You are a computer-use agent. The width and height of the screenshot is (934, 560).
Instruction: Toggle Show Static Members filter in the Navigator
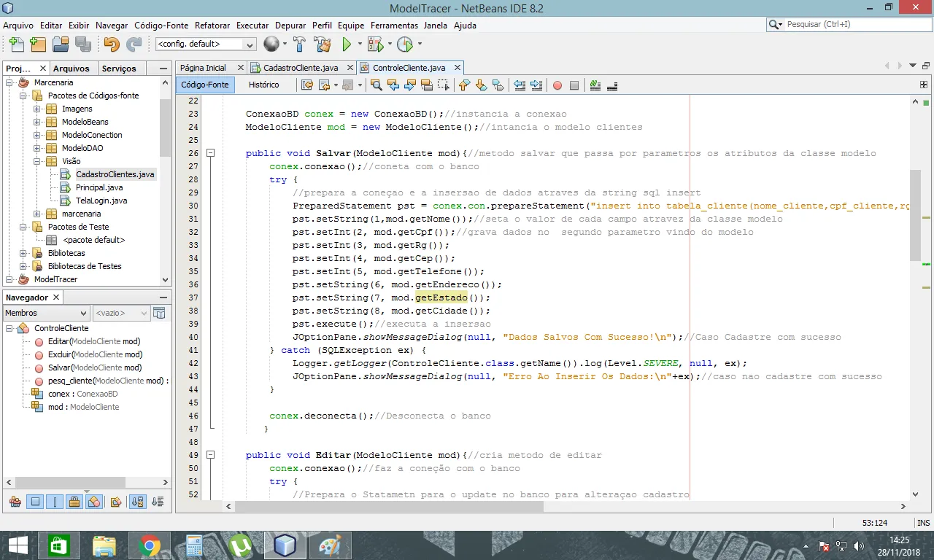click(55, 502)
